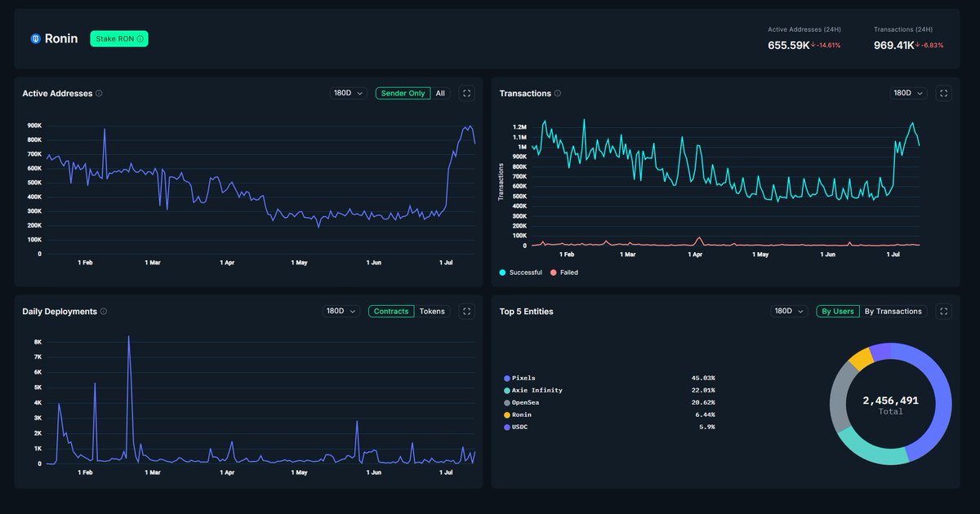Click the 900K axis label in Active Addresses

point(34,126)
